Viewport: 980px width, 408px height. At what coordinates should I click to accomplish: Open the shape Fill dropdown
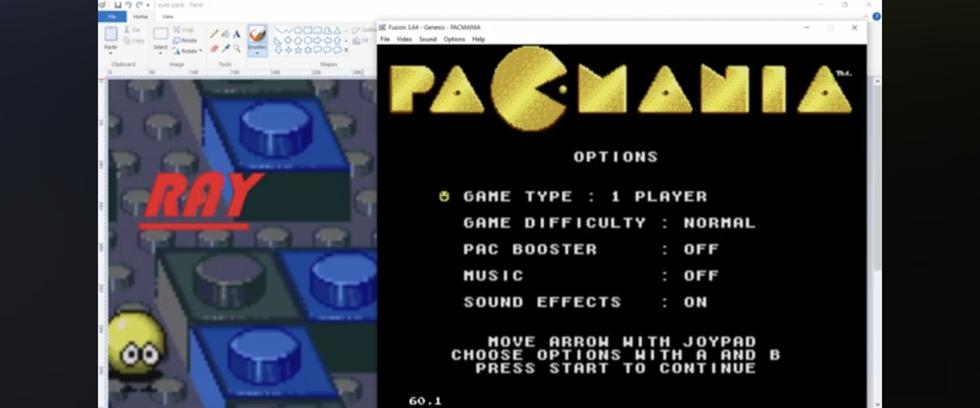pyautogui.click(x=362, y=40)
